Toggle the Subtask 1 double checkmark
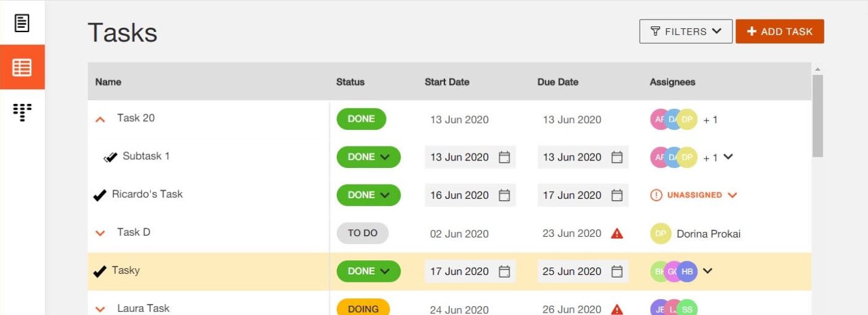 point(110,157)
